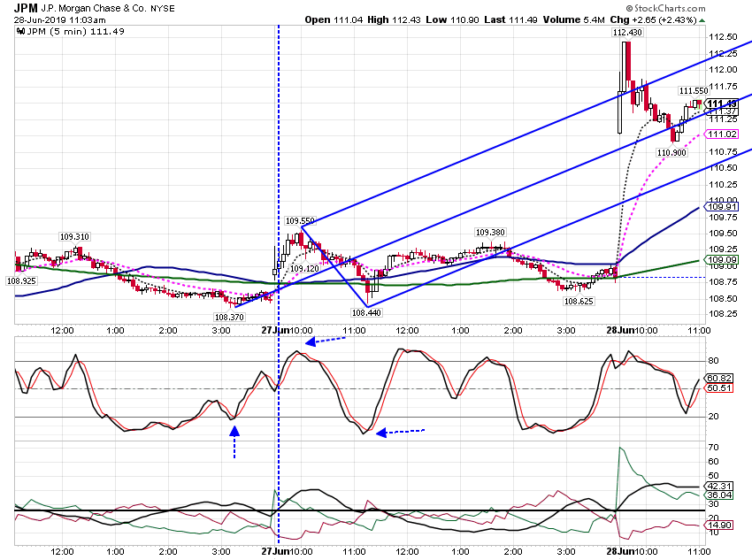Click the 109.310 price label
Image resolution: width=752 pixels, height=560 pixels.
74,236
